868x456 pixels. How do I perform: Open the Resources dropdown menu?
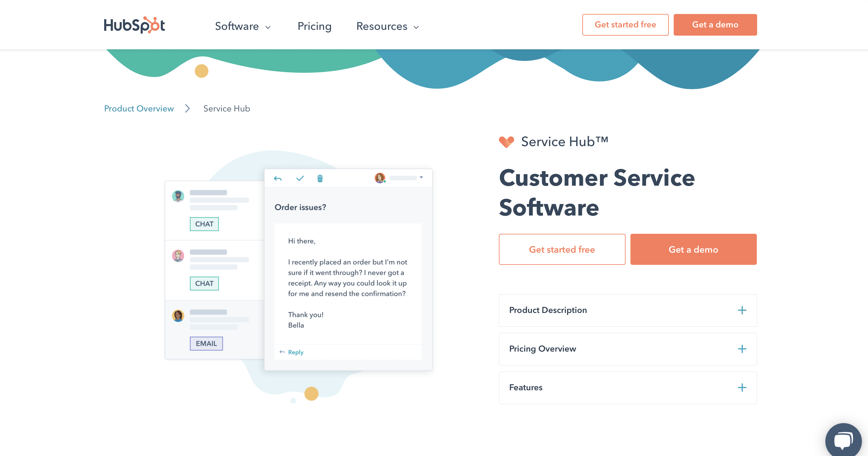tap(387, 26)
